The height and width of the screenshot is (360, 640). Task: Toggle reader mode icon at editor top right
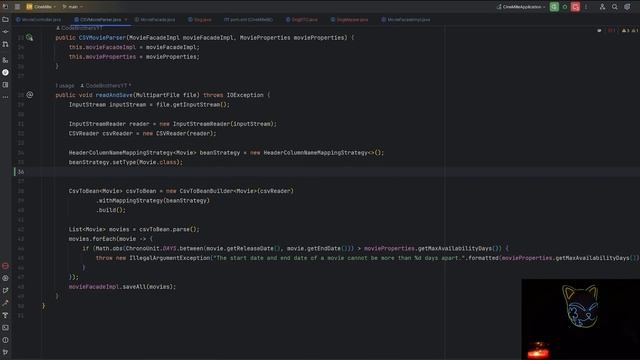click(599, 31)
